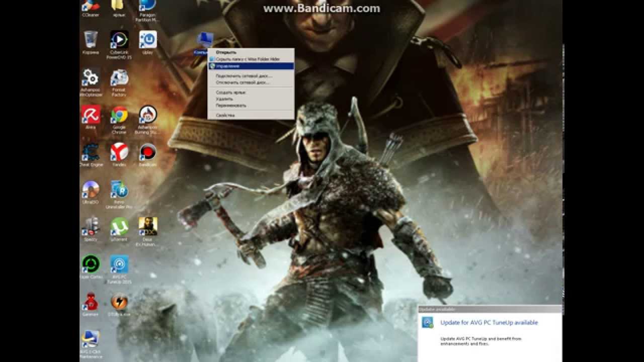Viewport: 644px width, 362px height.
Task: Open the Recycle Bin (Корзина) icon
Action: [x=91, y=42]
